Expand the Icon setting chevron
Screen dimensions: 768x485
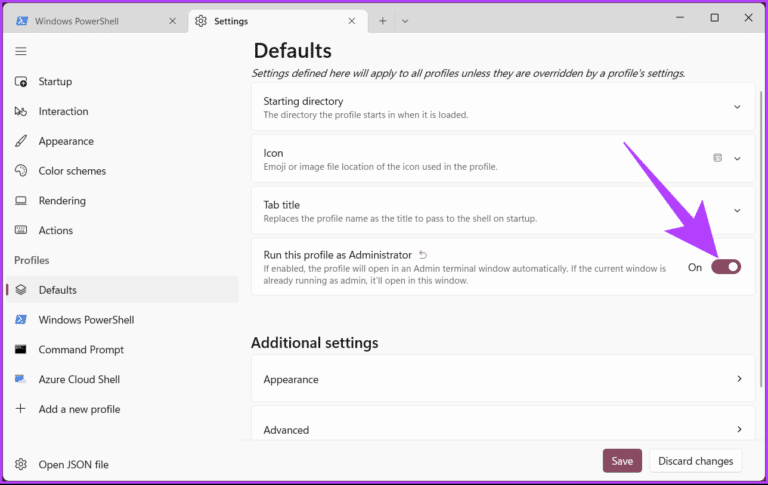[737, 159]
